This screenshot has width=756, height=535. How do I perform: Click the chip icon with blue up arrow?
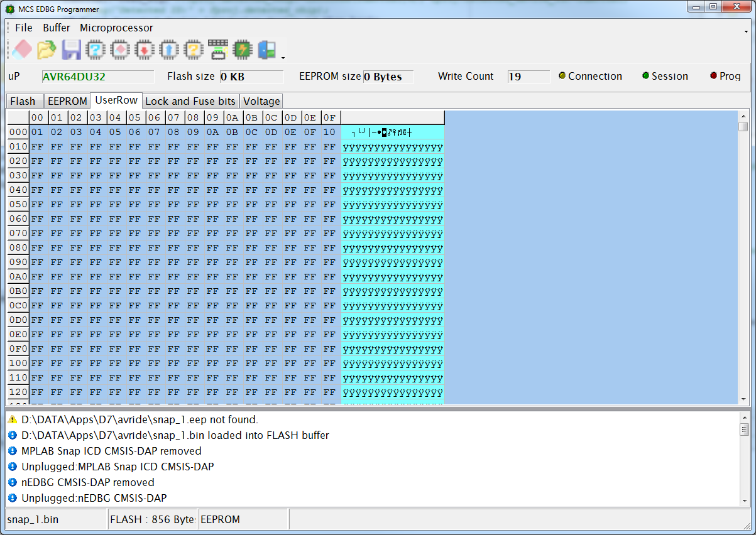click(169, 49)
